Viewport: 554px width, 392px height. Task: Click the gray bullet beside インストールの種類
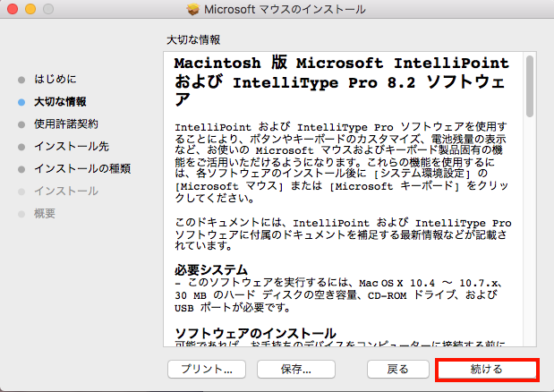(x=21, y=169)
